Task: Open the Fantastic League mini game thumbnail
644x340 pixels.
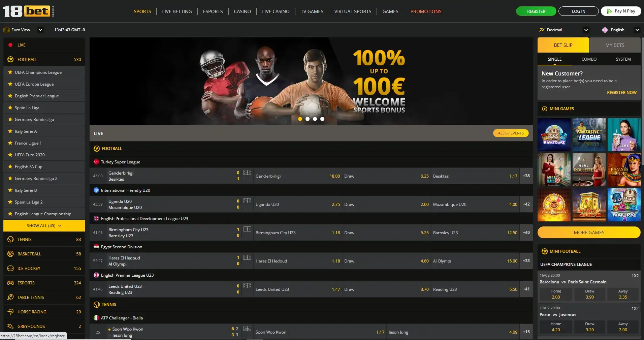Action: 589,134
